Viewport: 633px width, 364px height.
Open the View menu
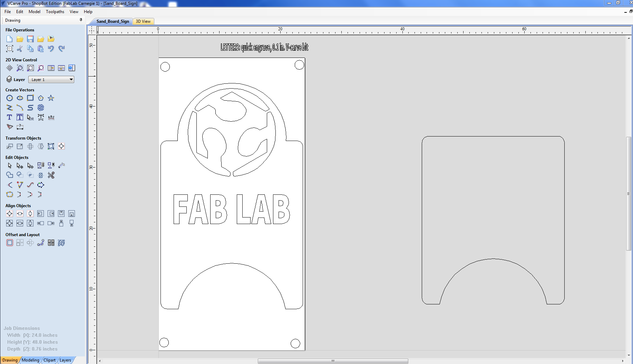tap(74, 11)
